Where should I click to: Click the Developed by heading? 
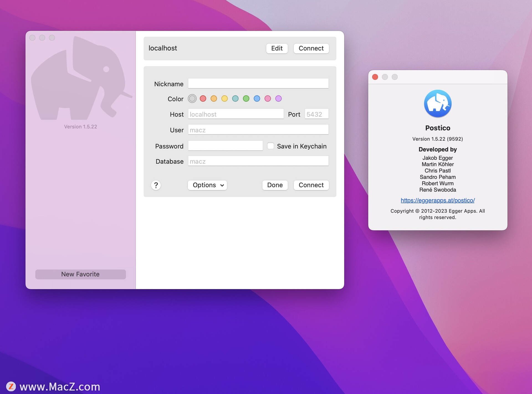(438, 149)
